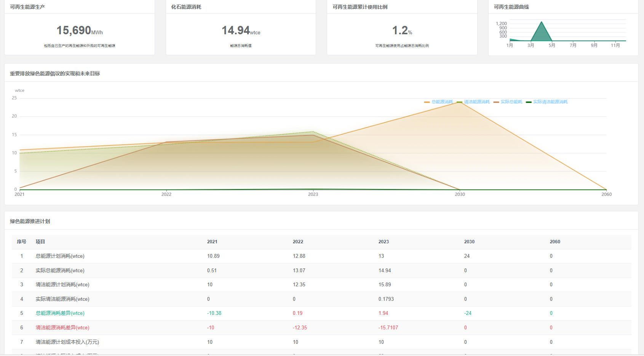Click the green 总能源消耗差异(wtce) row label
The image size is (644, 356).
click(60, 313)
